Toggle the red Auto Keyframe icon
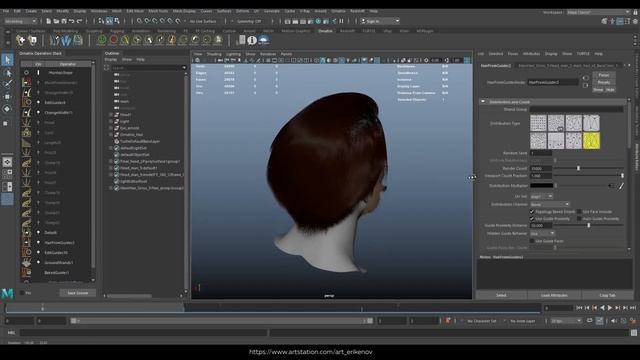Image resolution: width=640 pixels, height=360 pixels. point(448,321)
